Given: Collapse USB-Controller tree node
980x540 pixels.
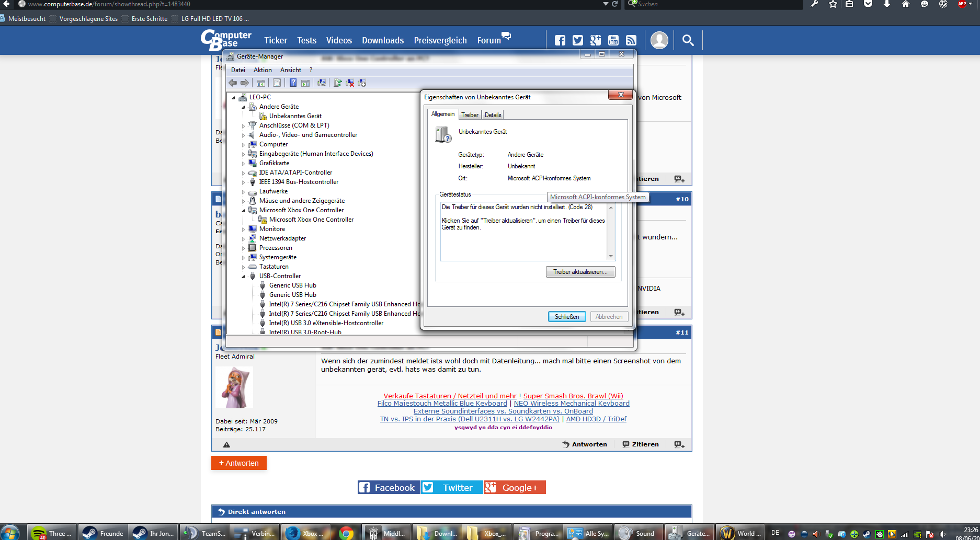Looking at the screenshot, I should (243, 277).
